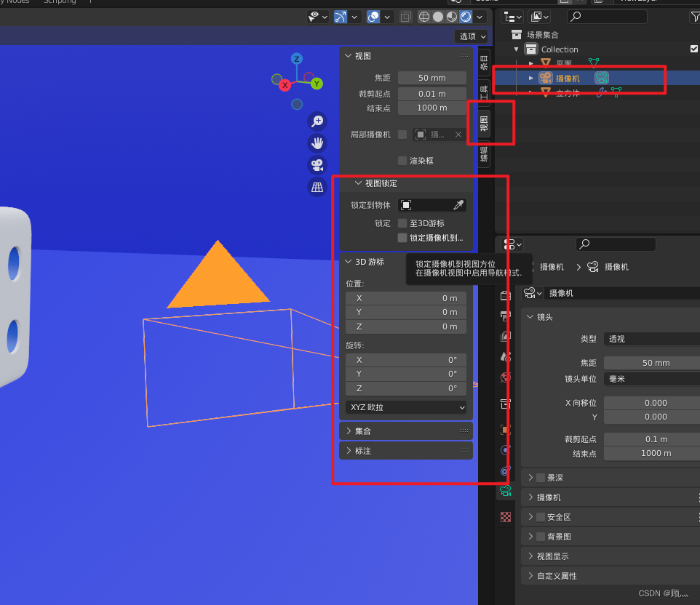
Task: Open the 工具 sidebar tab
Action: click(x=484, y=92)
